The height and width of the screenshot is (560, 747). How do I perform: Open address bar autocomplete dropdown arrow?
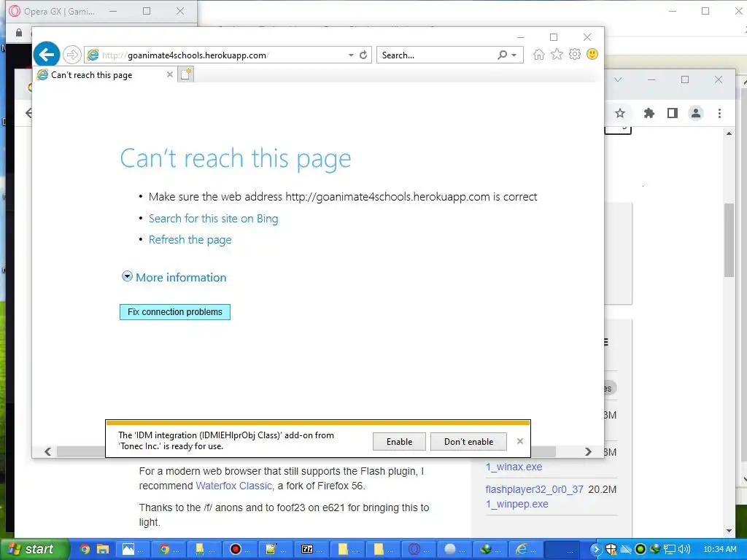pos(351,55)
